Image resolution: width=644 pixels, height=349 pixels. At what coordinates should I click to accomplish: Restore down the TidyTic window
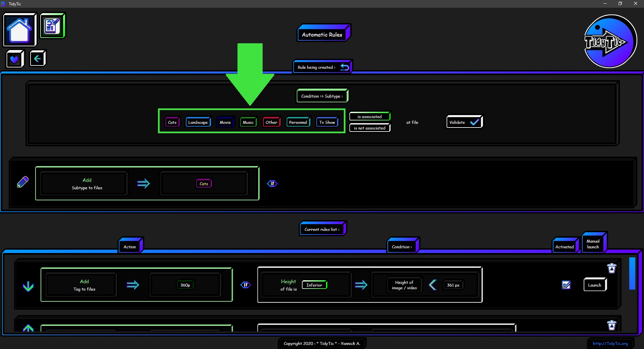click(x=620, y=4)
